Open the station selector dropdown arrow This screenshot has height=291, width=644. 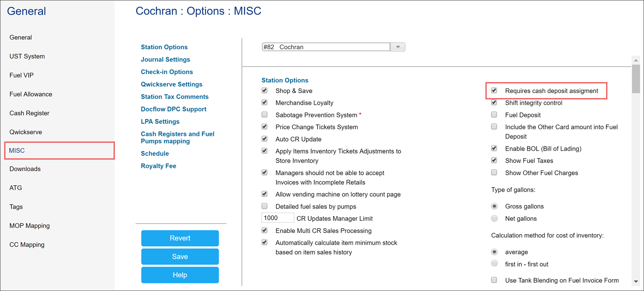[x=398, y=47]
